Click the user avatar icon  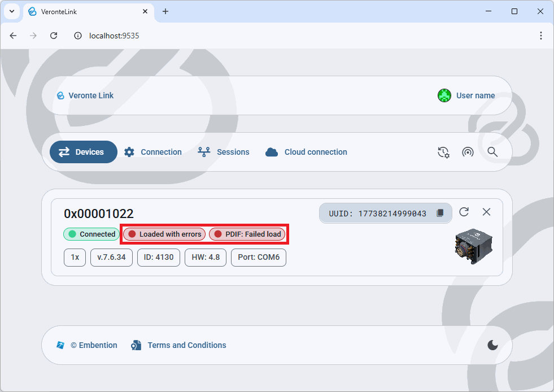point(444,95)
